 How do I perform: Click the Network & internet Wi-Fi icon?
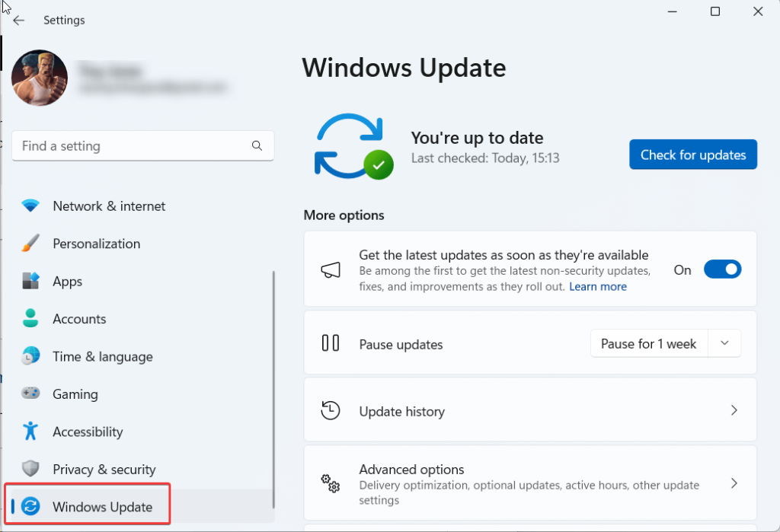[30, 206]
